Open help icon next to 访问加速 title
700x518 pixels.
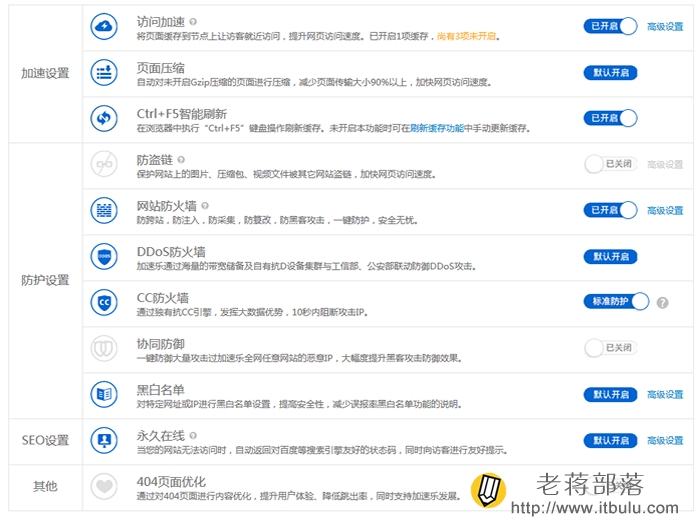pyautogui.click(x=193, y=21)
